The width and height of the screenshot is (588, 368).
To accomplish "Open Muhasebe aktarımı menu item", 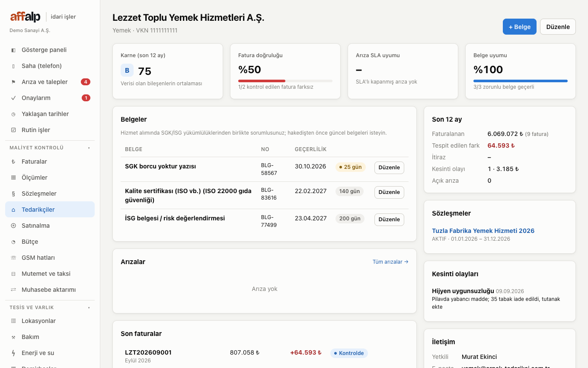I will pyautogui.click(x=50, y=290).
